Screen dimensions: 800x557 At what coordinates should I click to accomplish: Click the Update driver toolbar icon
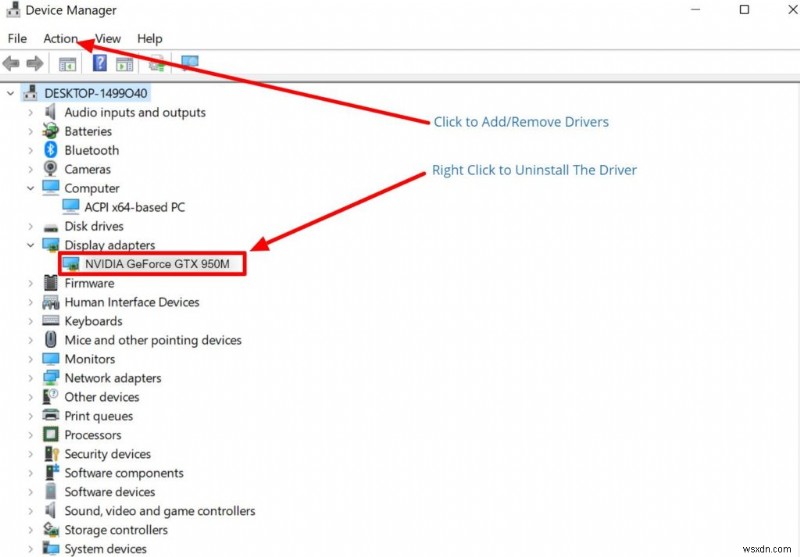pyautogui.click(x=157, y=63)
